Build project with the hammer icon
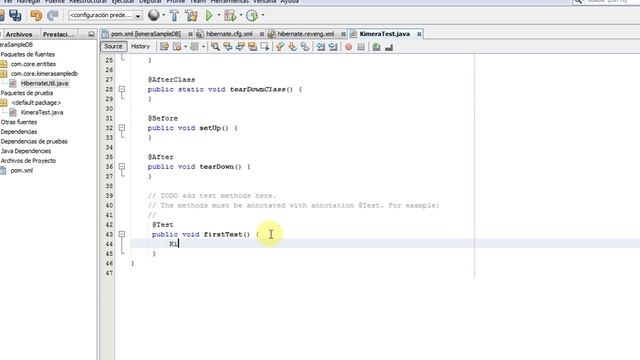Image resolution: width=640 pixels, height=360 pixels. (x=174, y=16)
